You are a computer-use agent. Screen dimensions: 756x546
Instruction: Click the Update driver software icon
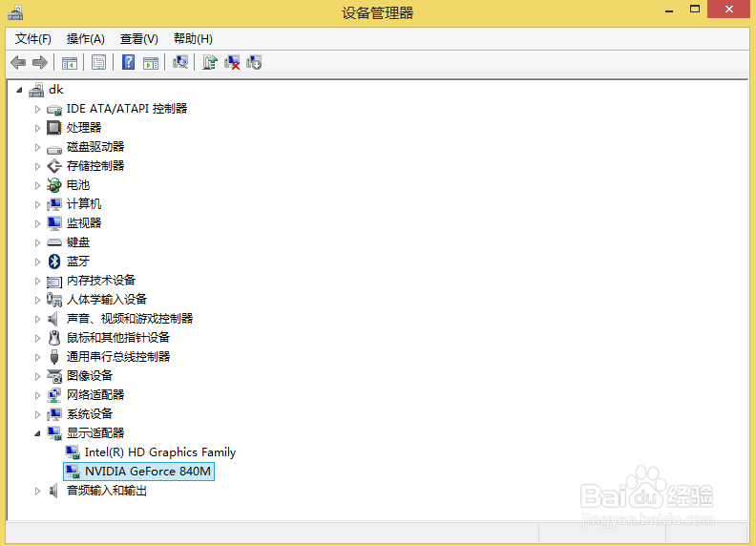coord(210,62)
